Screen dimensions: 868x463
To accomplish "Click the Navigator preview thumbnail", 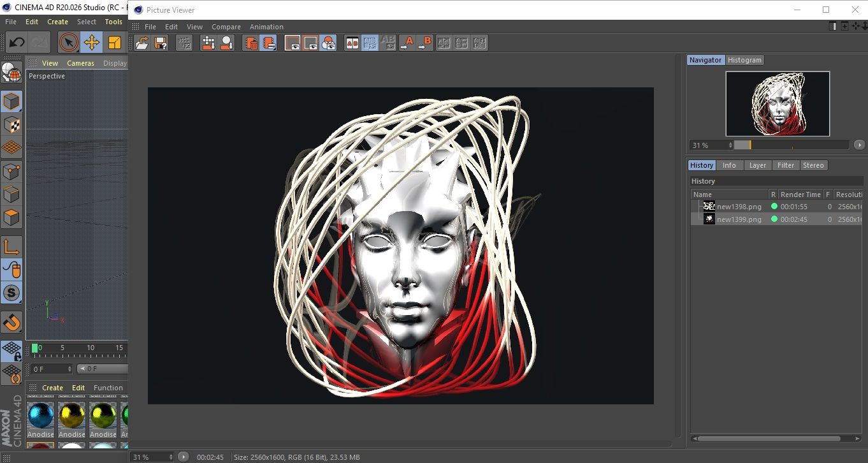I will click(778, 103).
